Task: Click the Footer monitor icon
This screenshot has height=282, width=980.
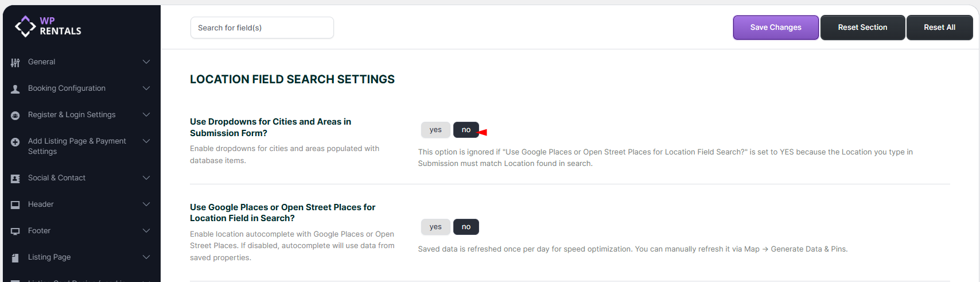Action: click(15, 231)
